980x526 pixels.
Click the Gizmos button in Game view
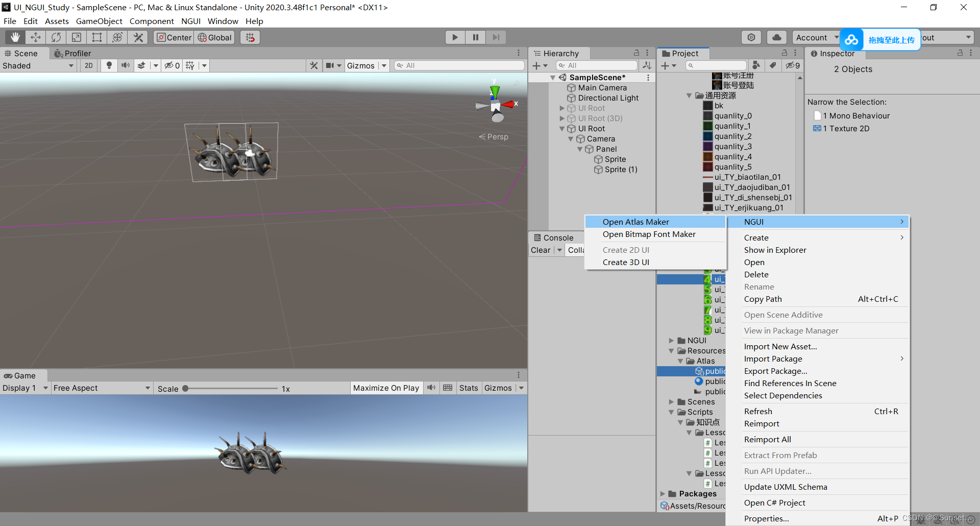pyautogui.click(x=498, y=388)
